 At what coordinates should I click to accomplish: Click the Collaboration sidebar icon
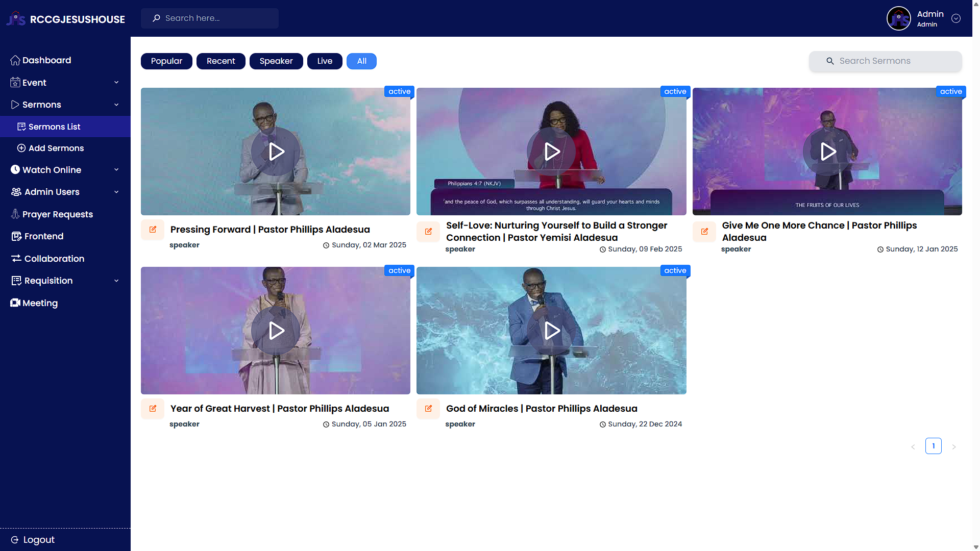coord(15,258)
